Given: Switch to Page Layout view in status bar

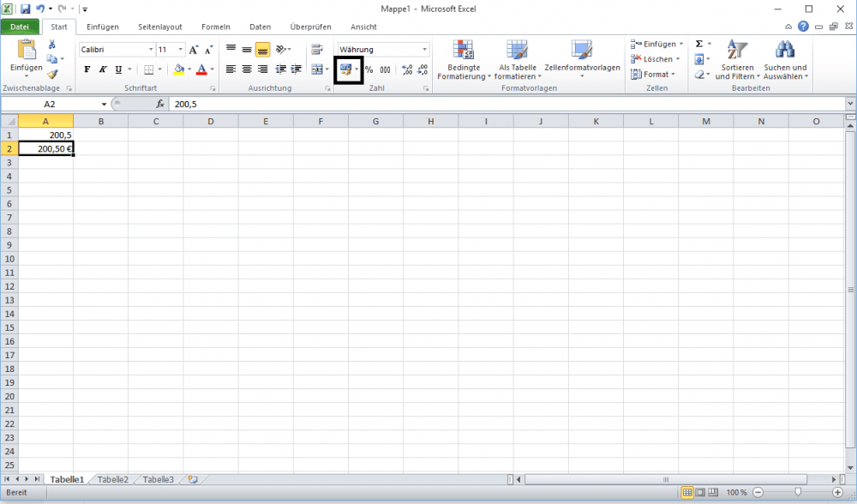Looking at the screenshot, I should [x=700, y=493].
